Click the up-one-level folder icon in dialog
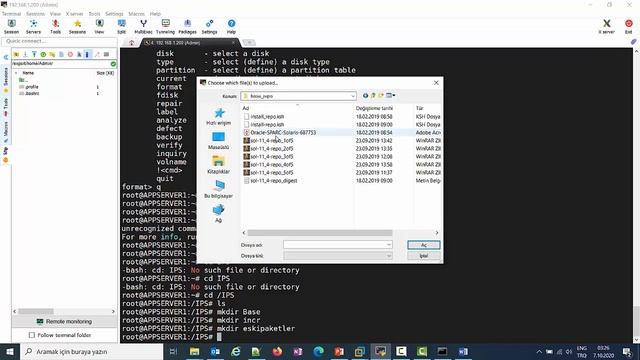The image size is (640, 360). click(373, 96)
